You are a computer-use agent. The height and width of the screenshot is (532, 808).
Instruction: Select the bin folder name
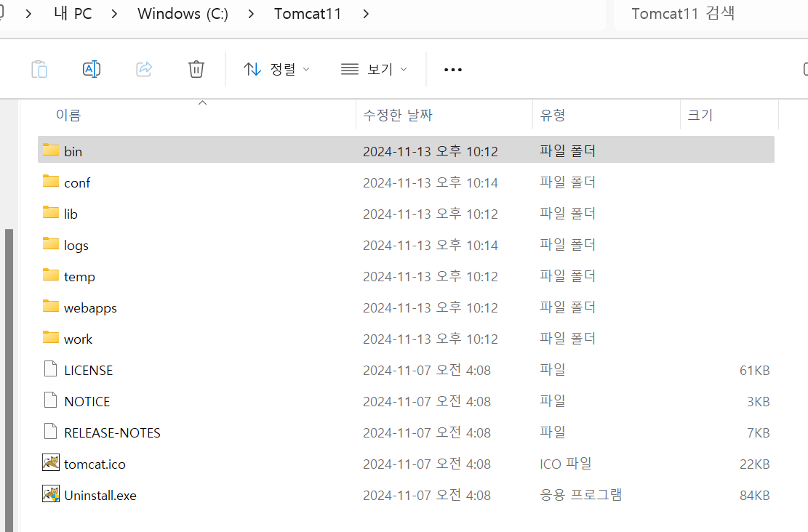(73, 151)
